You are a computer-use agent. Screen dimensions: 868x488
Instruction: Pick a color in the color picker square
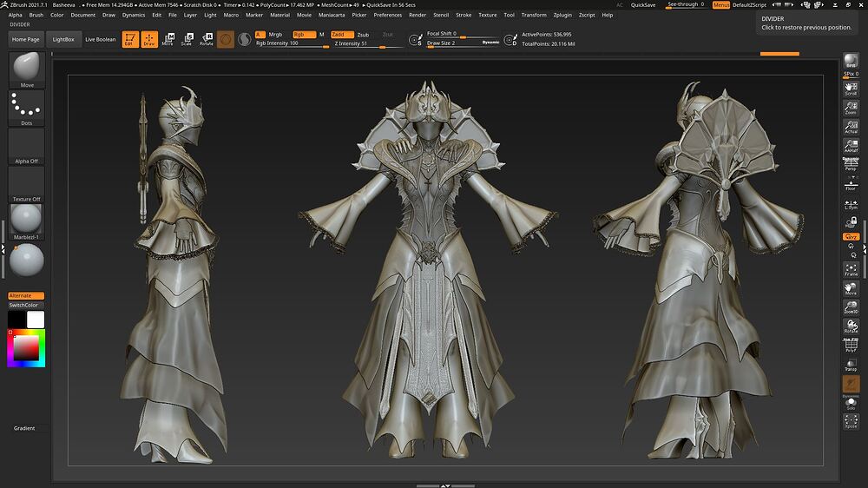click(x=26, y=347)
